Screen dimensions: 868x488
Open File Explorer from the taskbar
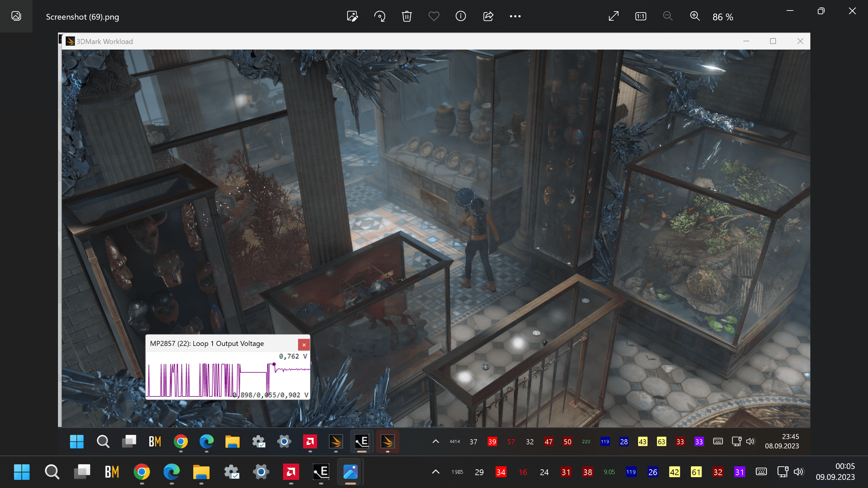pyautogui.click(x=201, y=472)
